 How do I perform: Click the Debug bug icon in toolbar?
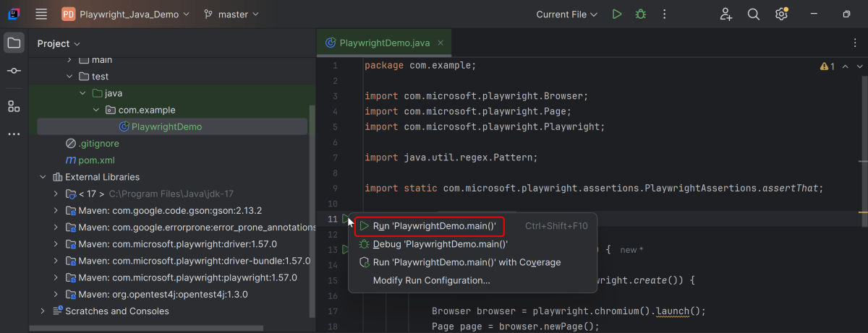coord(640,14)
